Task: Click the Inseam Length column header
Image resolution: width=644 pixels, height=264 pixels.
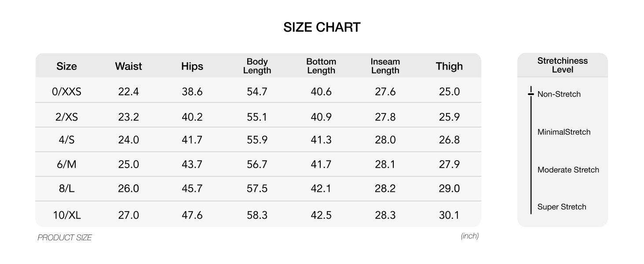Action: (385, 66)
